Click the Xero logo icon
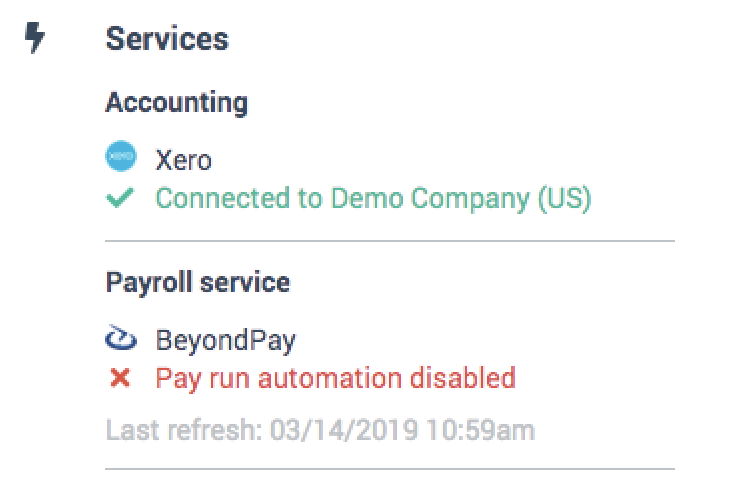Viewport: 742px width, 496px height. point(120,157)
